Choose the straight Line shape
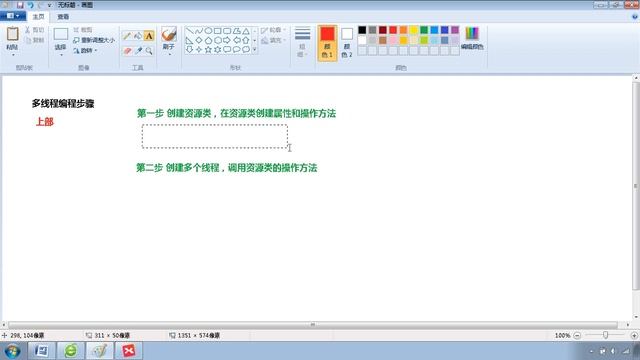This screenshot has width=640, height=360. pos(189,31)
